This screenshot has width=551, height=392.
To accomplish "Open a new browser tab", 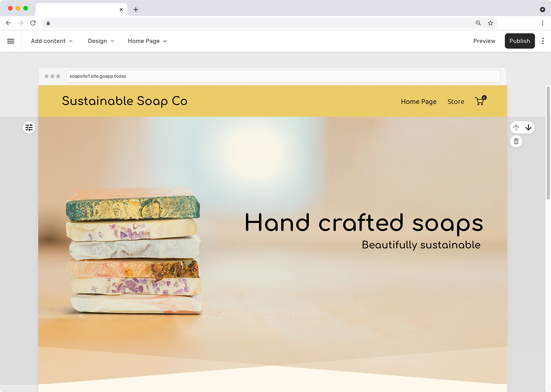I will 136,10.
